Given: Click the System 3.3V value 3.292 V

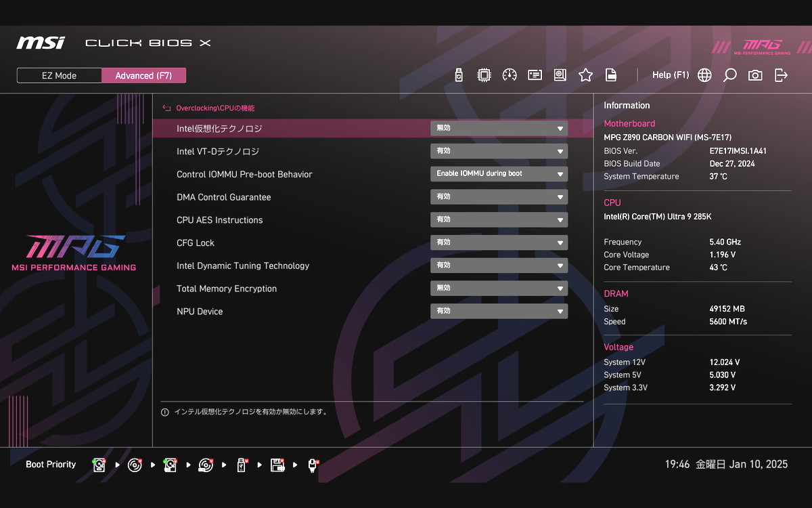Looking at the screenshot, I should tap(723, 388).
